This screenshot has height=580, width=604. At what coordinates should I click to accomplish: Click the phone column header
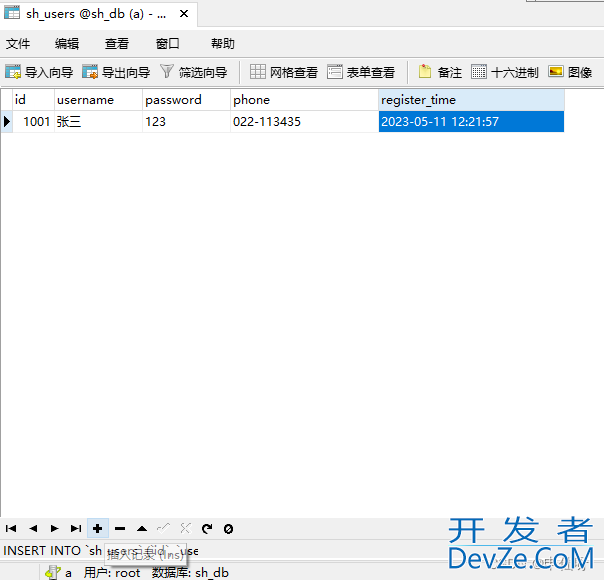pos(305,100)
